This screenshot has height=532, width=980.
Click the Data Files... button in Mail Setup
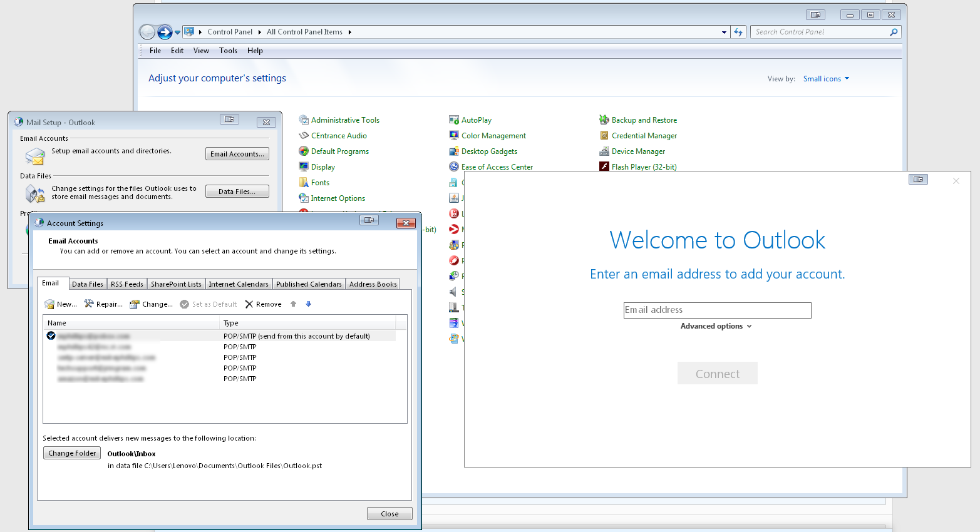point(237,192)
